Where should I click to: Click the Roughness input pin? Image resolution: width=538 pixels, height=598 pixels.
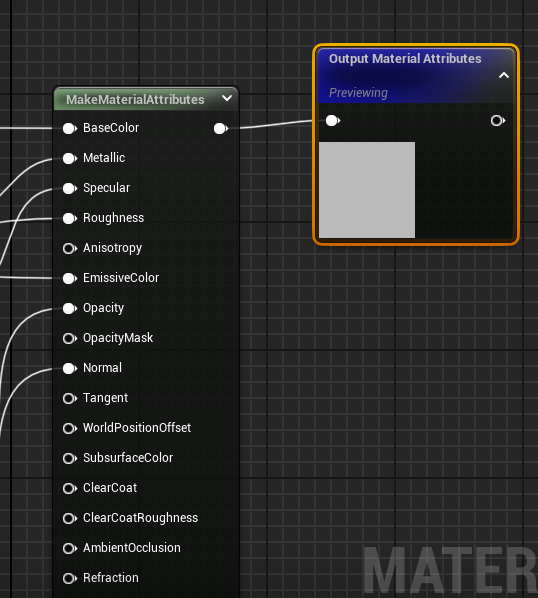point(70,219)
